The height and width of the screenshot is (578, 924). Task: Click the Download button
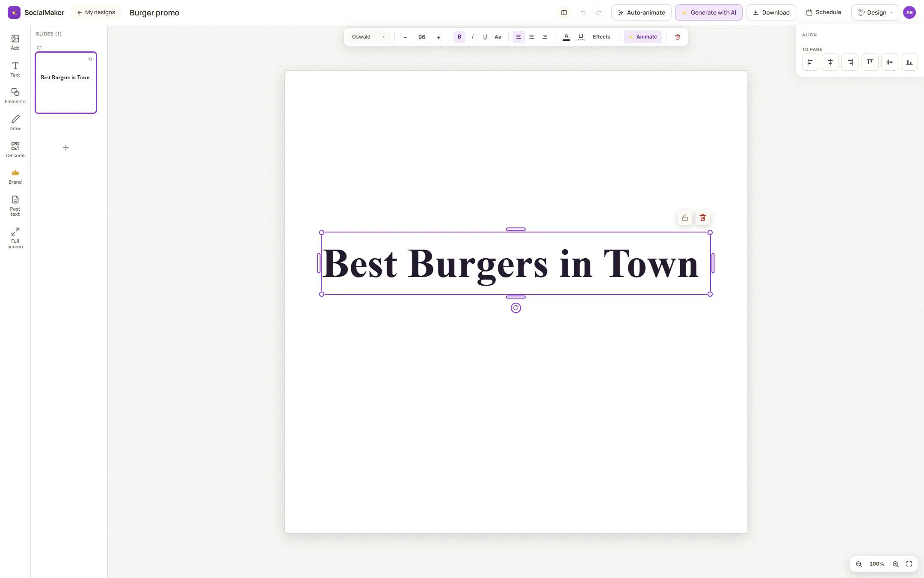pyautogui.click(x=771, y=12)
